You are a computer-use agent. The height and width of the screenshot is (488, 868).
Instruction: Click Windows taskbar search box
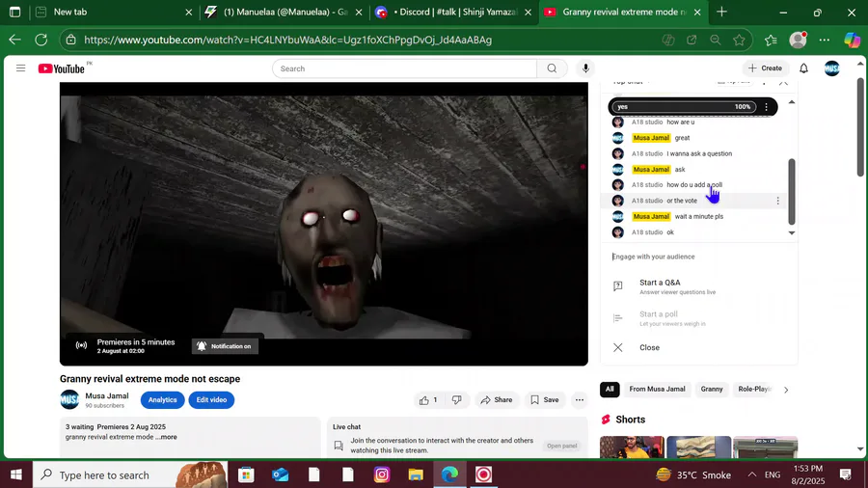[x=130, y=474]
